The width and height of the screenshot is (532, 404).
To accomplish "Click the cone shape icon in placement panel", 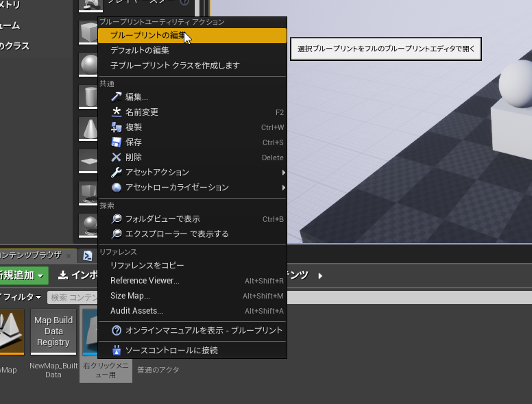I will (88, 129).
